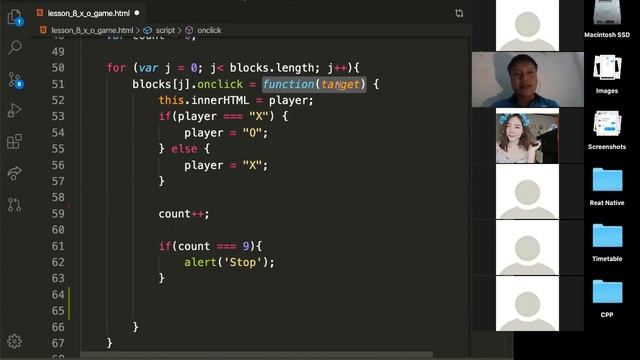640x360 pixels.
Task: Select the bottom participant avatar placeholder
Action: [527, 304]
